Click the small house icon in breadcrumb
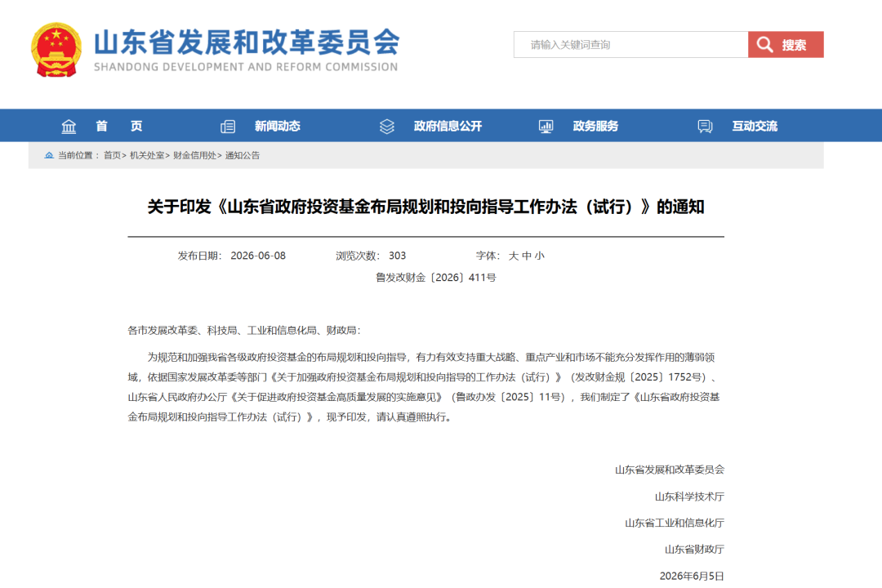The width and height of the screenshot is (882, 588). [49, 155]
